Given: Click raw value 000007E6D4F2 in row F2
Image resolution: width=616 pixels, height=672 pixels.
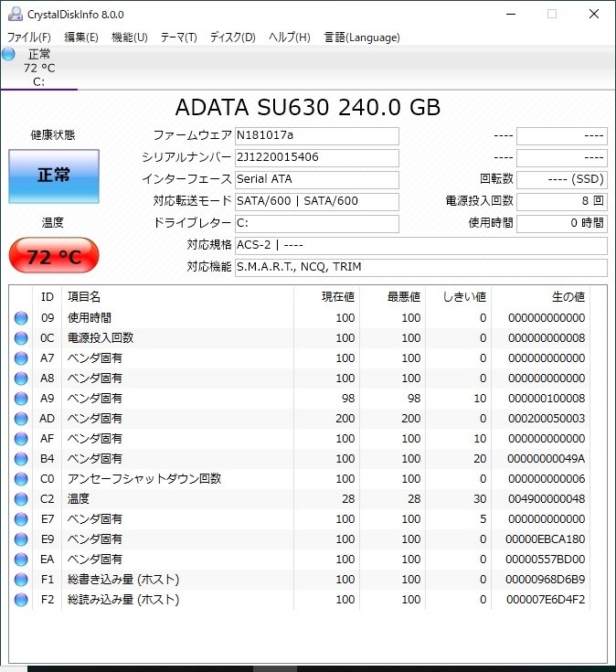Looking at the screenshot, I should pyautogui.click(x=546, y=600).
